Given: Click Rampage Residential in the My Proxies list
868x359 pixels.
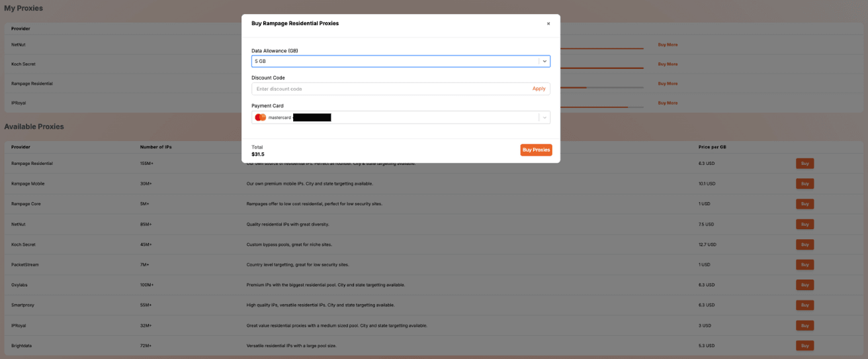Looking at the screenshot, I should (x=32, y=83).
